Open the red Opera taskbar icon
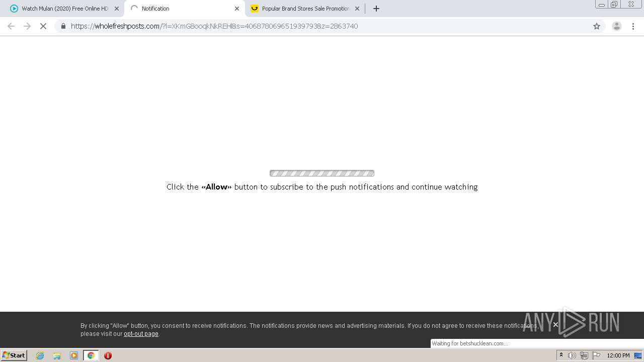 [108, 355]
